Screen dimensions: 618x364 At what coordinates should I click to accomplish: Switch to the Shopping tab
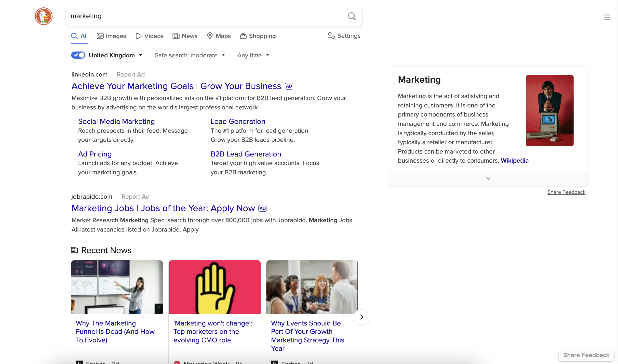tap(258, 36)
